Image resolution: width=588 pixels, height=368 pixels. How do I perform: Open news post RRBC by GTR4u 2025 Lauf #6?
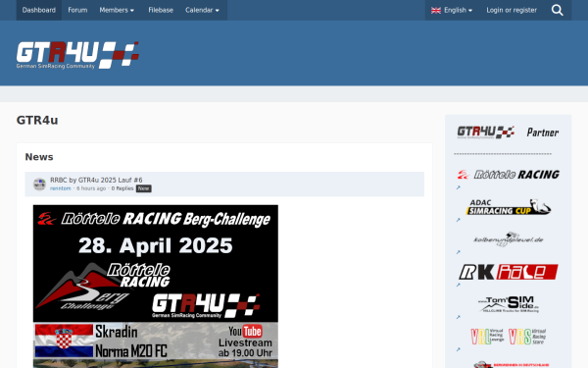[96, 180]
